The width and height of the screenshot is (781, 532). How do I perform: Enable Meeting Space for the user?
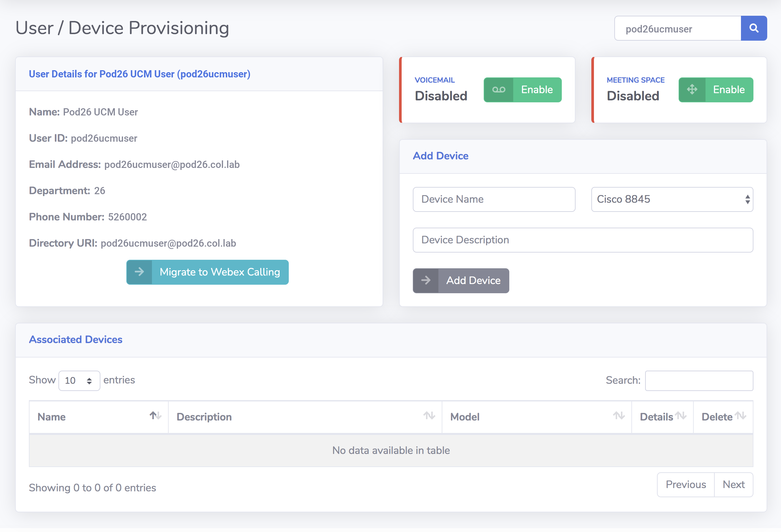tap(728, 90)
